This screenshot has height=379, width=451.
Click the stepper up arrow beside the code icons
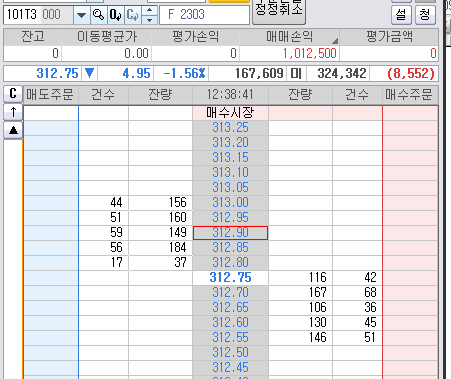tap(150, 10)
